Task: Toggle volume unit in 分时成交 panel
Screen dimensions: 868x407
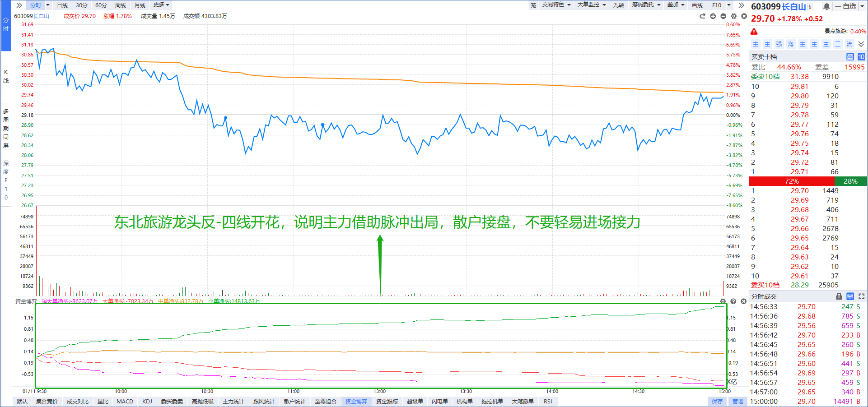Action: click(x=850, y=296)
